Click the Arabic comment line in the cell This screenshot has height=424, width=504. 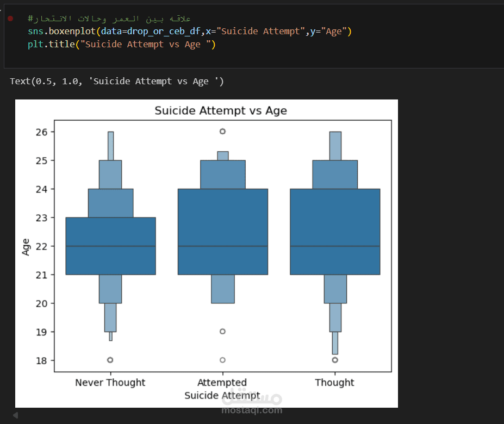point(109,19)
